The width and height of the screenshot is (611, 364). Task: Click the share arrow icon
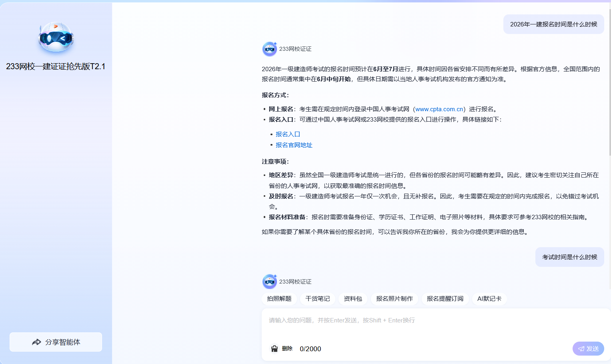click(36, 342)
